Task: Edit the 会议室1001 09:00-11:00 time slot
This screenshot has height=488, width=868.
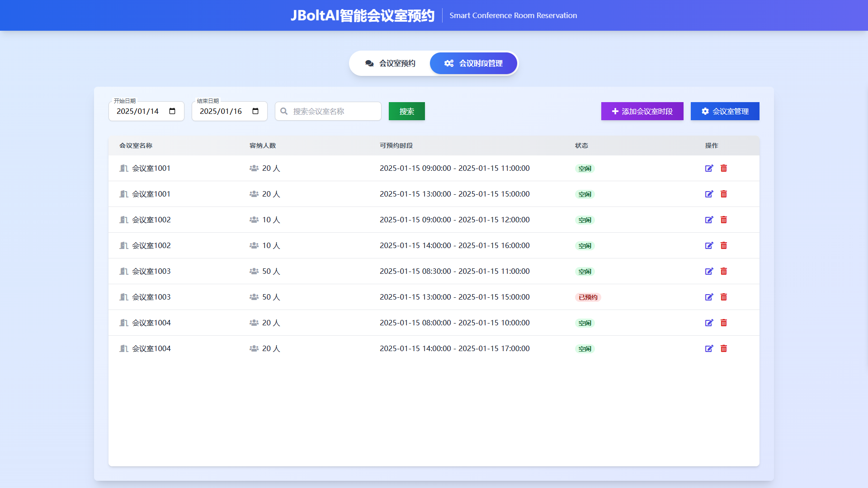Action: (709, 168)
